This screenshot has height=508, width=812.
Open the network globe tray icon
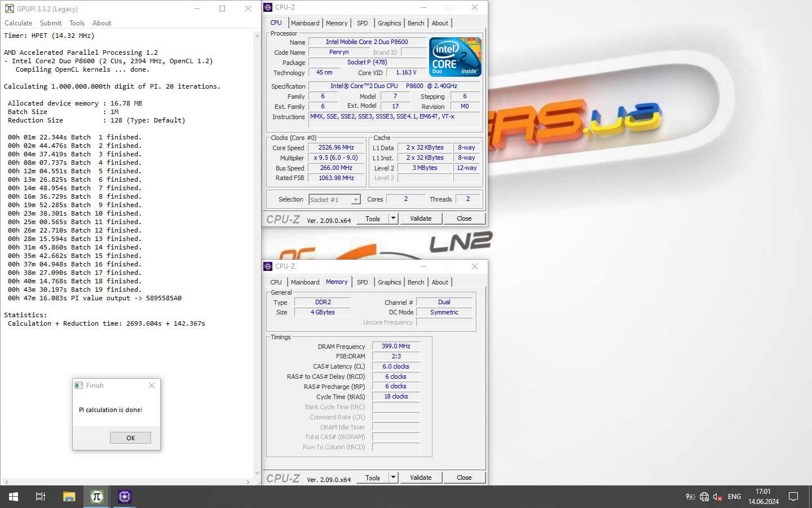tap(704, 497)
